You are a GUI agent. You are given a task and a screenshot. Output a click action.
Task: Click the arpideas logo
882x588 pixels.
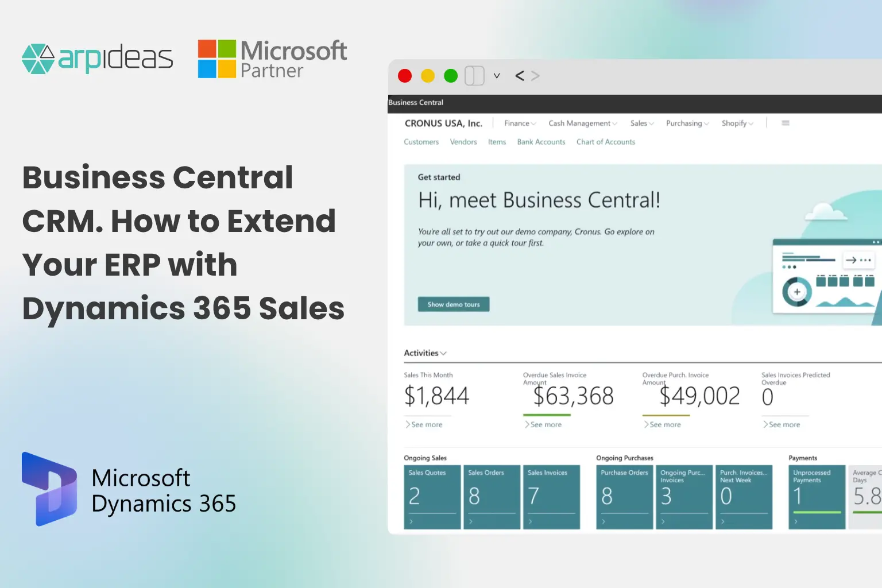pos(96,57)
